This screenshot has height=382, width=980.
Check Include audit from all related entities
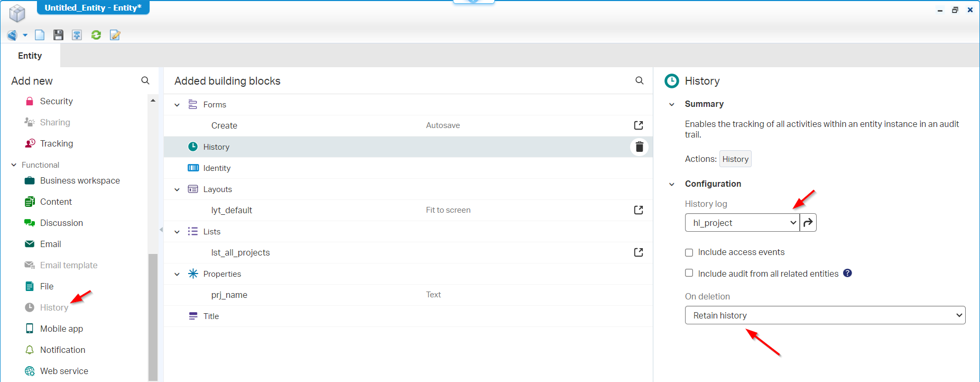pyautogui.click(x=689, y=273)
